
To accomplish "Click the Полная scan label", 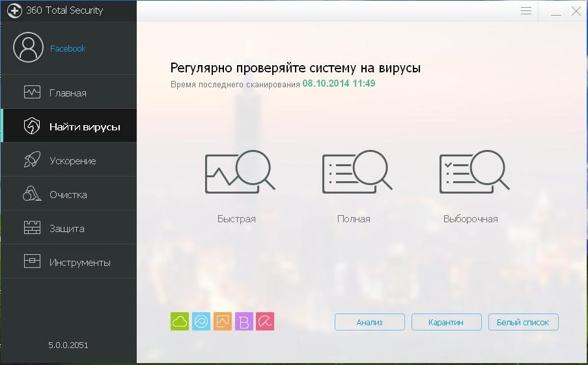I will click(x=354, y=219).
